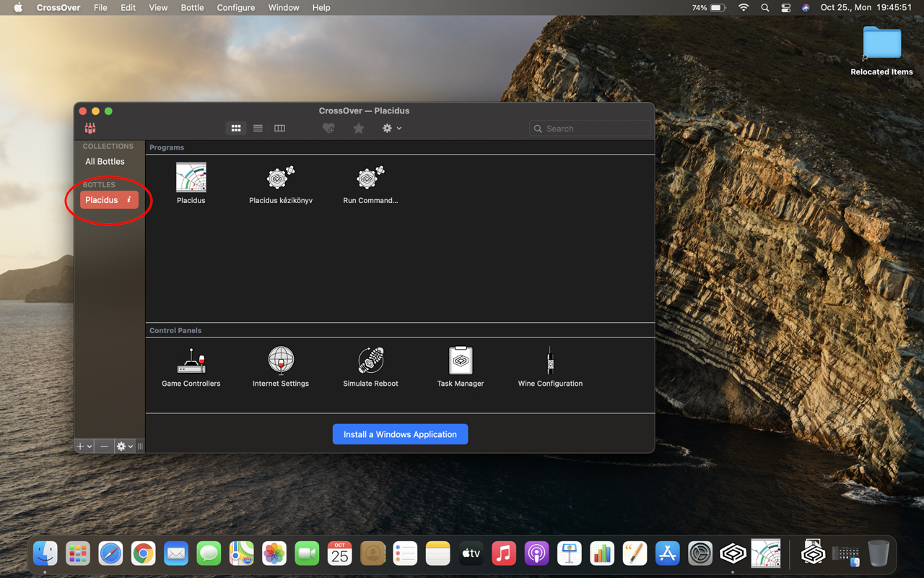
Task: Click the minus remove bottle button
Action: (x=104, y=447)
